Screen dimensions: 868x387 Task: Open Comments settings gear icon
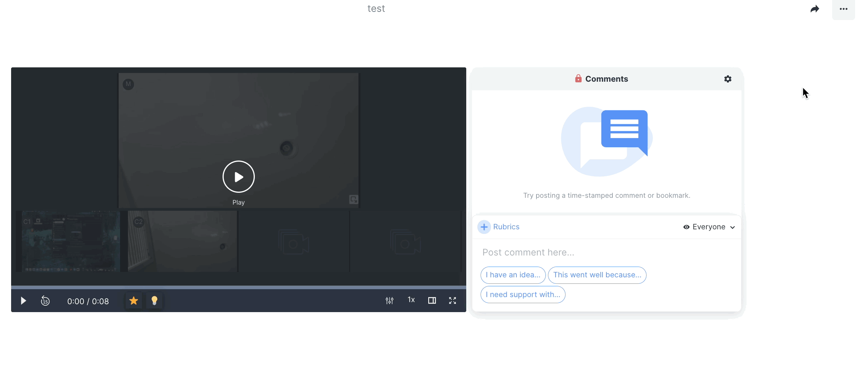pyautogui.click(x=728, y=78)
